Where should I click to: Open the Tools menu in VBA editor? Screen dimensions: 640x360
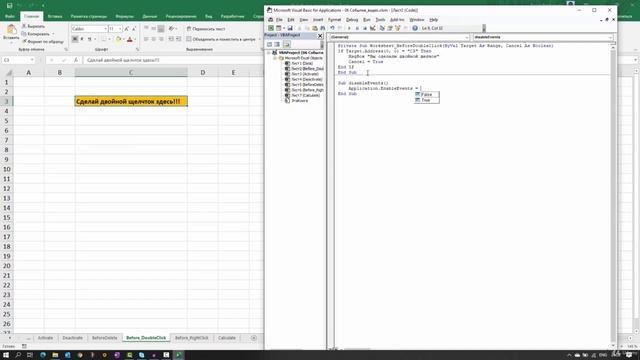point(380,20)
